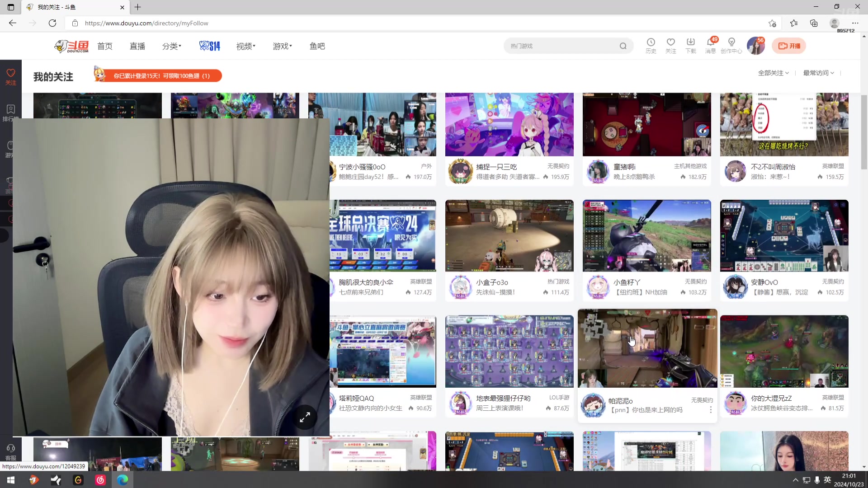
Task: Open the 户外 category tag on 宁波小骚骚0oO
Action: [426, 166]
